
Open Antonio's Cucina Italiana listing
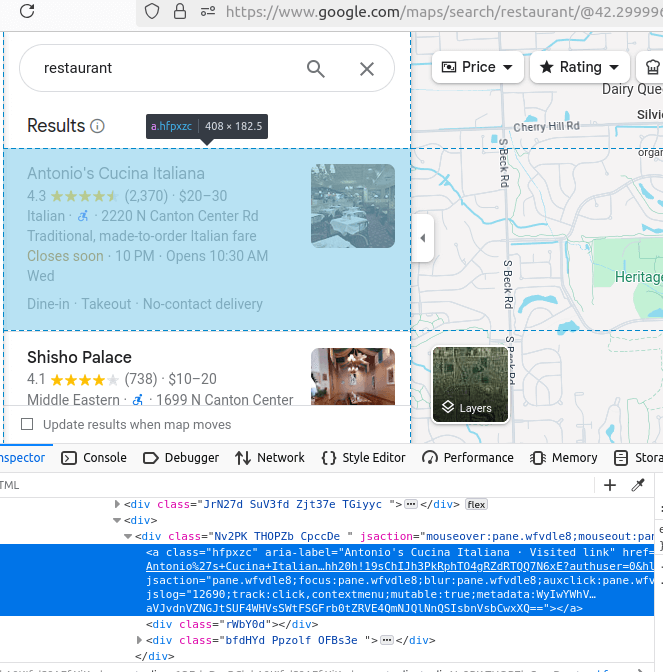207,240
